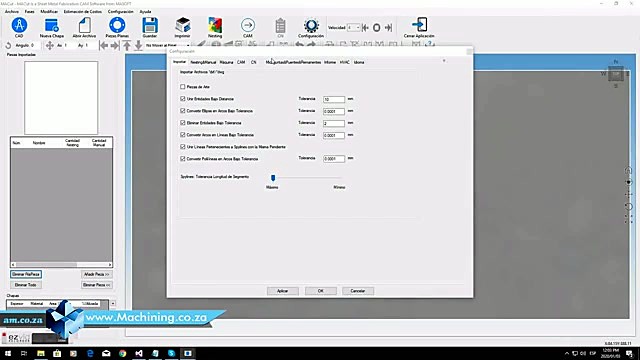Screen dimensions: 640x360
Task: Click the move down arrow icon
Action: click(138, 46)
